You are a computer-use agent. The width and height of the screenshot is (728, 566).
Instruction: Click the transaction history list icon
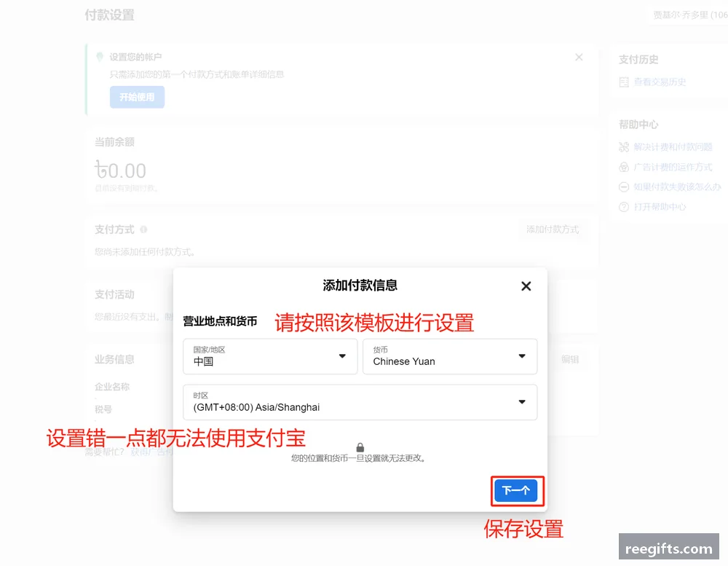624,82
